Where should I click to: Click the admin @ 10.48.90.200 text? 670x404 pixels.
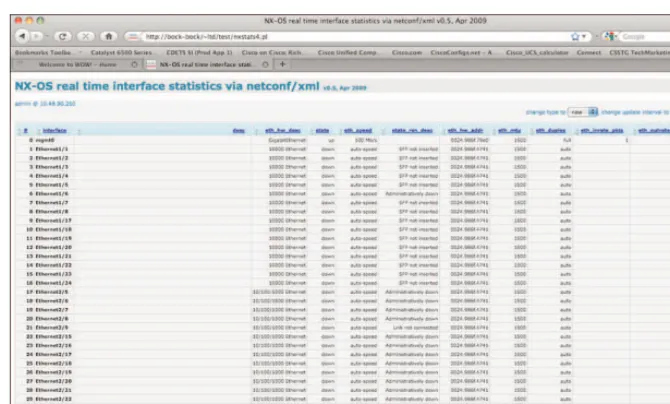[45, 103]
